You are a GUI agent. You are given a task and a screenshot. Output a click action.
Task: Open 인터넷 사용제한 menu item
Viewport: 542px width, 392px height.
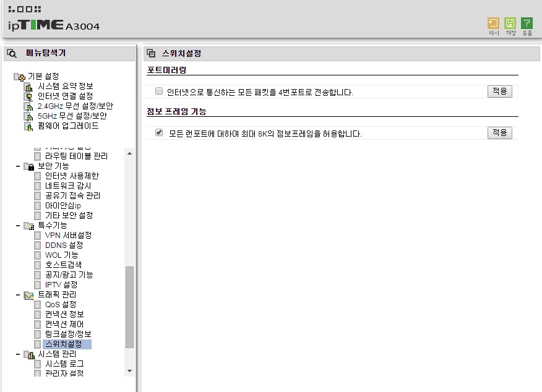click(72, 176)
